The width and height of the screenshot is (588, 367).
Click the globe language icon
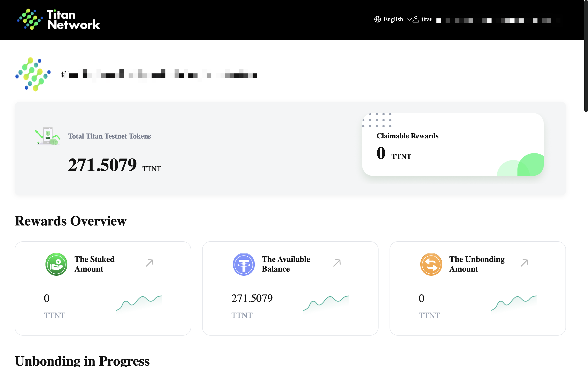click(377, 19)
